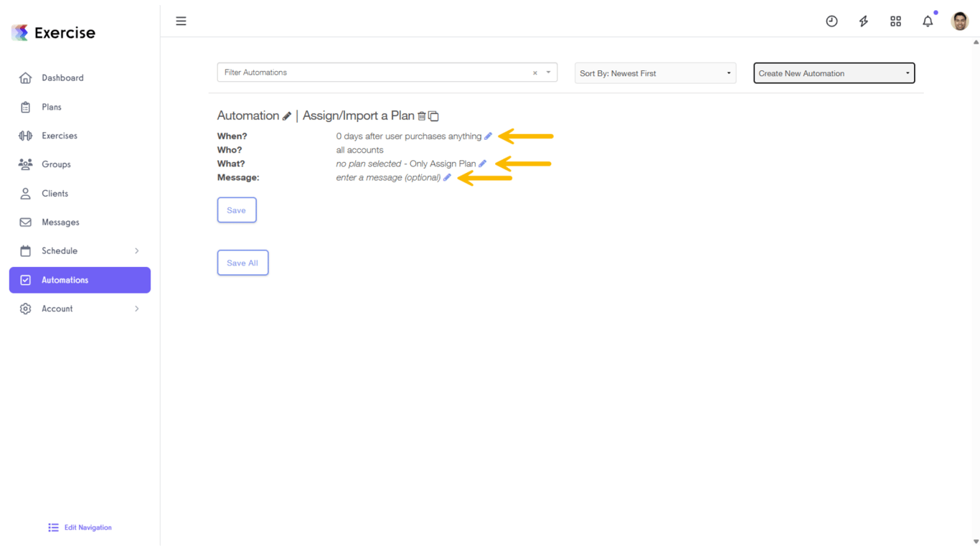Image resolution: width=980 pixels, height=551 pixels.
Task: Expand the Account sidebar section
Action: pos(79,309)
